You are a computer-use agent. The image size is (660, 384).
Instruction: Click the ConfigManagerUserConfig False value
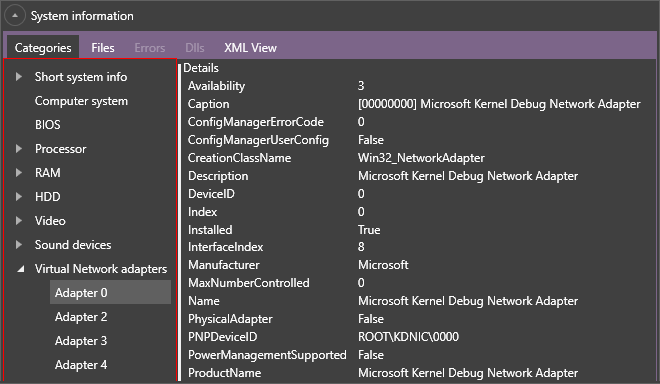click(x=371, y=140)
